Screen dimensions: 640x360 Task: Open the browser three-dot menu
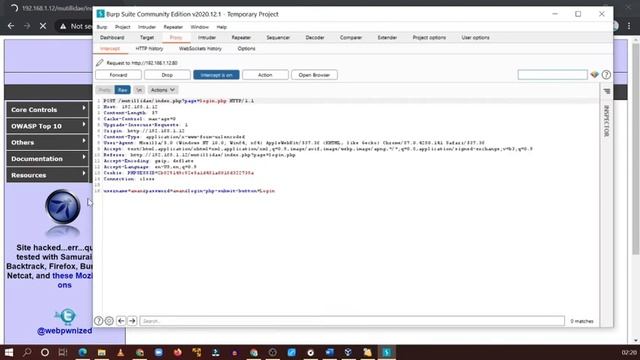(629, 26)
